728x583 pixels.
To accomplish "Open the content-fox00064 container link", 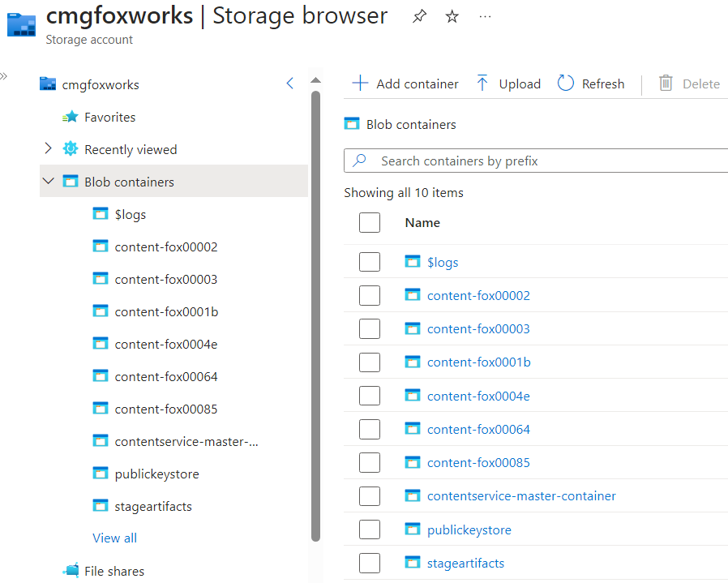I will tap(478, 429).
